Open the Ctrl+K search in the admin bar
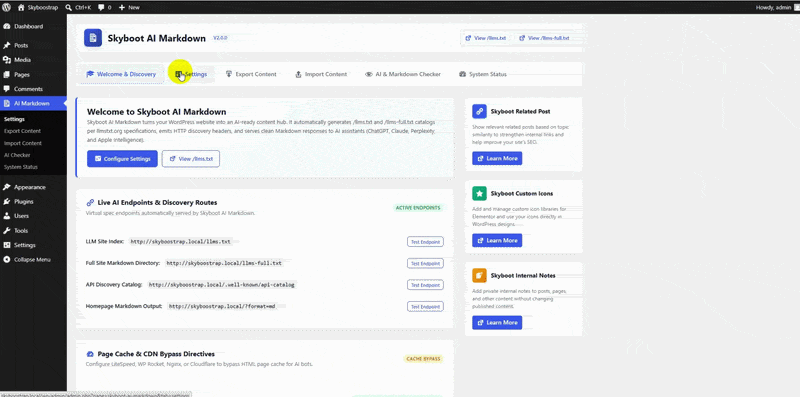This screenshot has width=800, height=397. coord(78,8)
